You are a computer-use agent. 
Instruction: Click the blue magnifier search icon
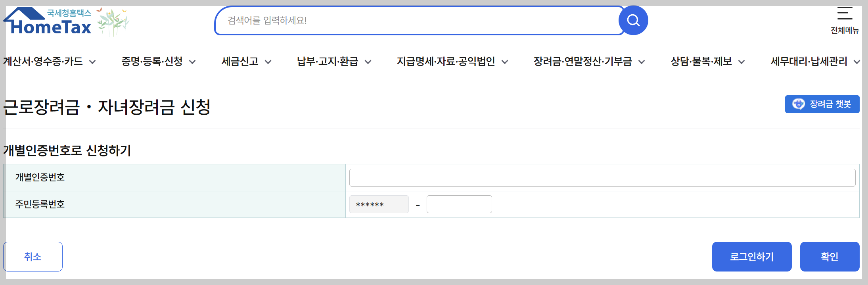(633, 20)
